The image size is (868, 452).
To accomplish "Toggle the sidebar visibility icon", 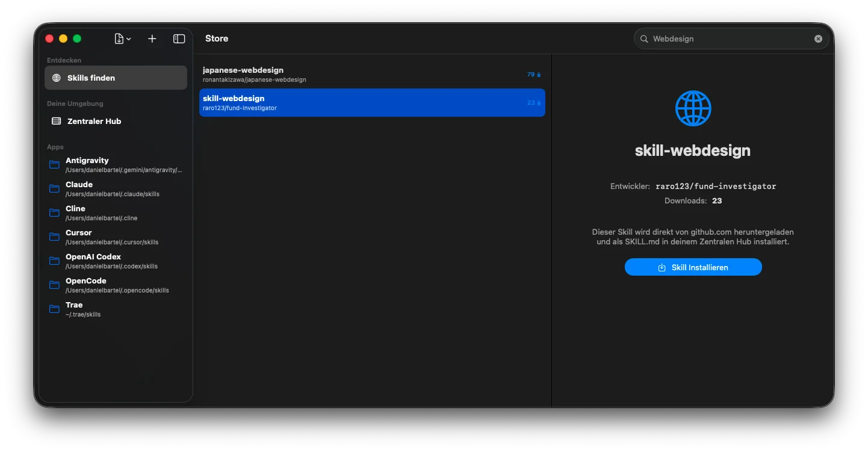I will click(x=179, y=39).
